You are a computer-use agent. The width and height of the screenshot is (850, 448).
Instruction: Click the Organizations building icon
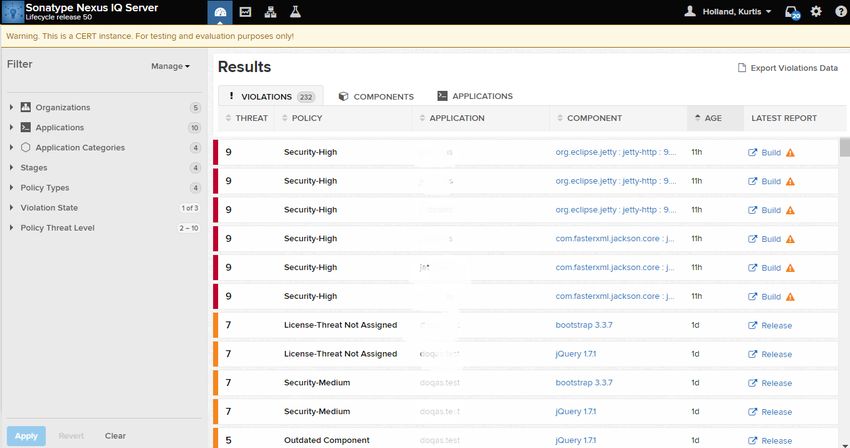pos(25,107)
